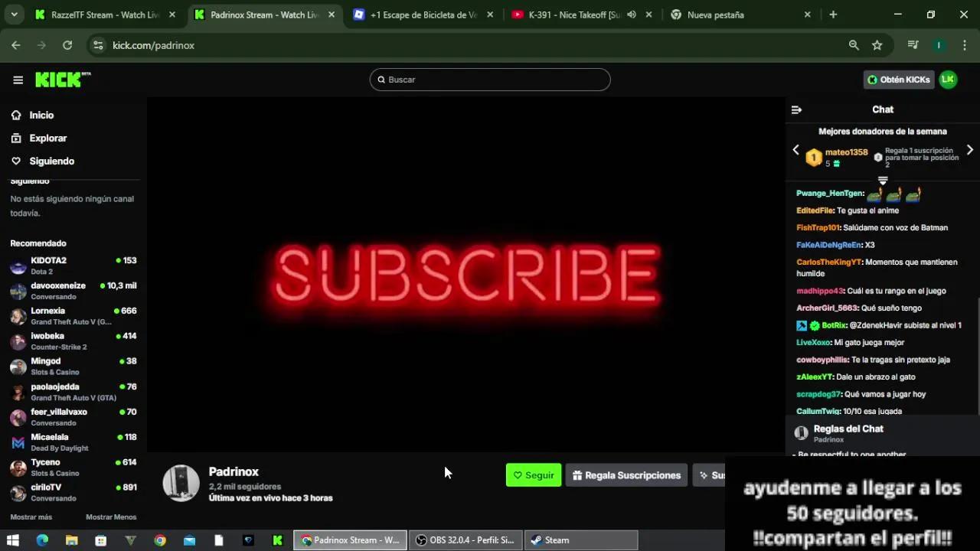The width and height of the screenshot is (980, 551).
Task: Close the Padrinox Stream tab
Action: (332, 15)
